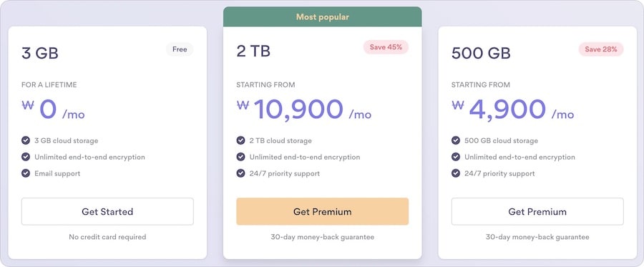Click the Save 45% badge
This screenshot has height=267, width=644.
click(x=386, y=47)
